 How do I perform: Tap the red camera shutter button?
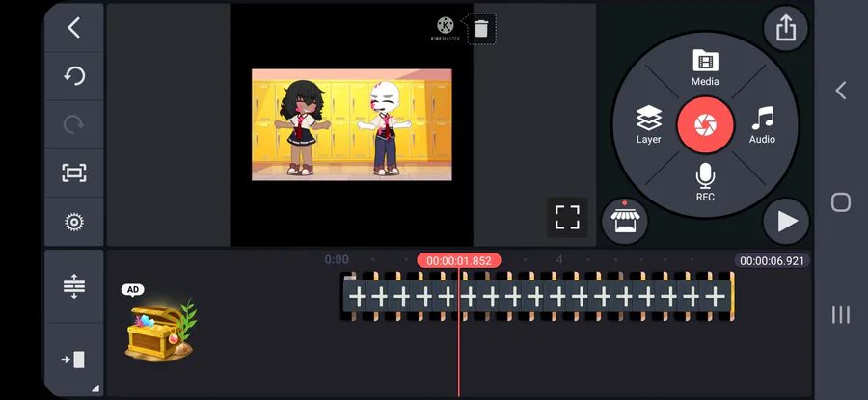(705, 124)
